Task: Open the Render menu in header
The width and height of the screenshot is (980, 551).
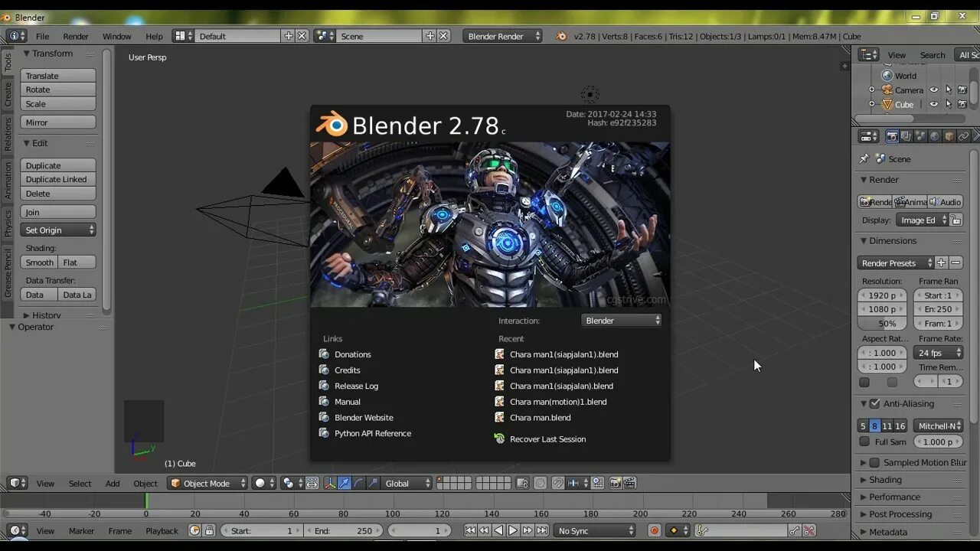Action: click(x=76, y=36)
